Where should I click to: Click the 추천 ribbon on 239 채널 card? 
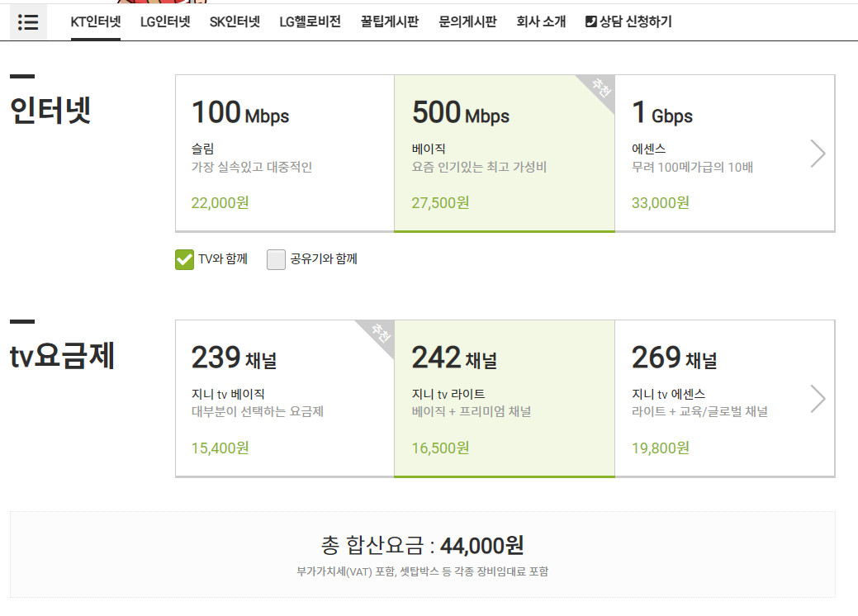click(381, 333)
